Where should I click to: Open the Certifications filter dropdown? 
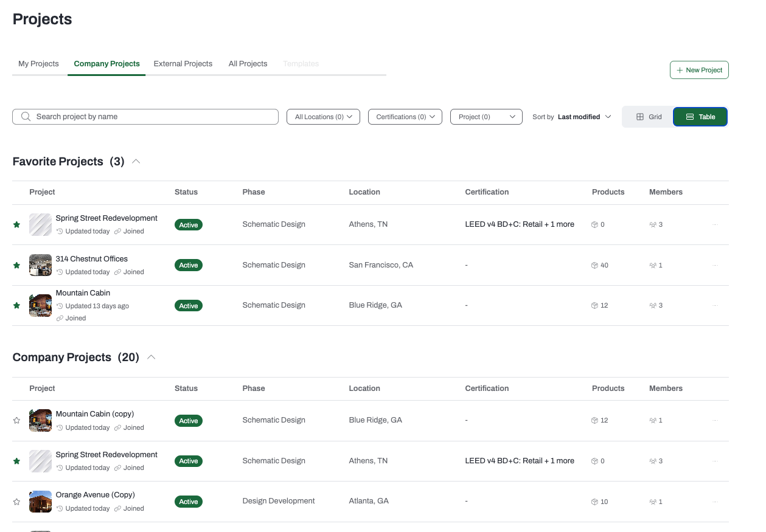click(405, 117)
